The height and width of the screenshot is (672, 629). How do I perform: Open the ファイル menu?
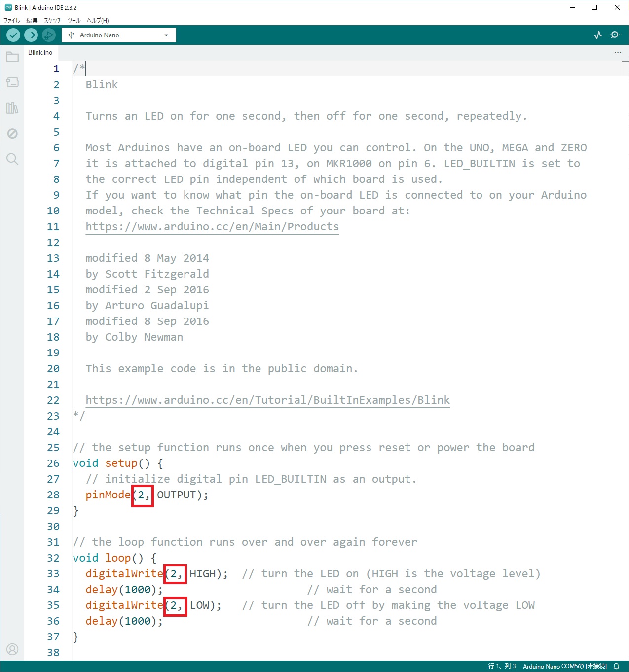[x=12, y=20]
